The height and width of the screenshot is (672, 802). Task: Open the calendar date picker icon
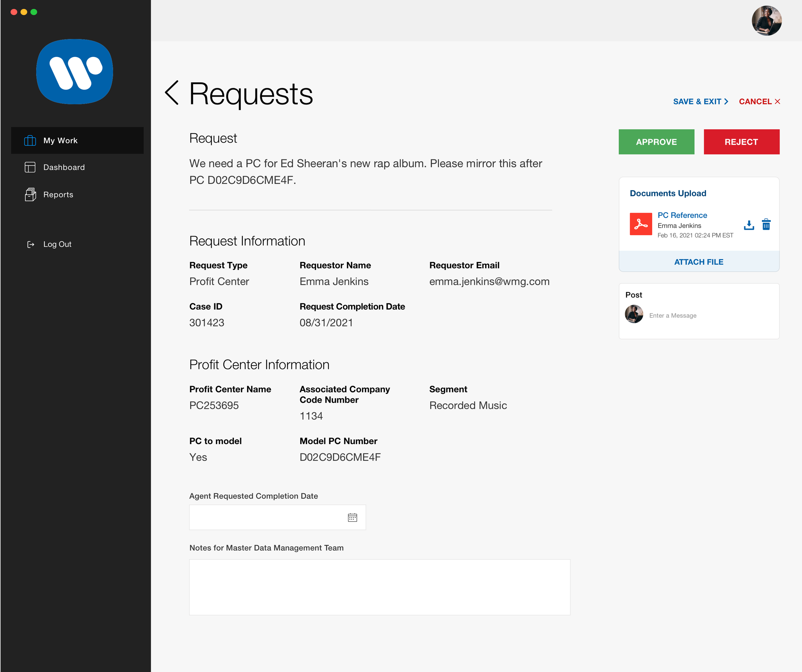[352, 518]
